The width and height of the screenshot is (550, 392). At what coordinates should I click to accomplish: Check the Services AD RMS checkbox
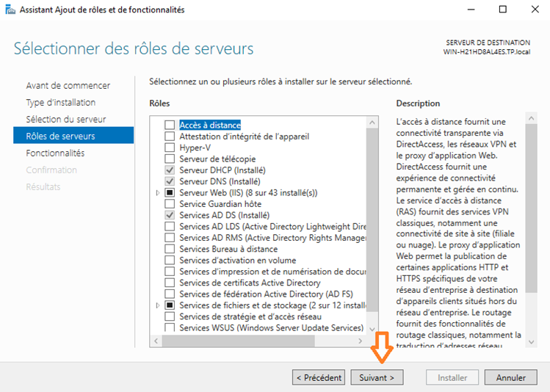[170, 237]
